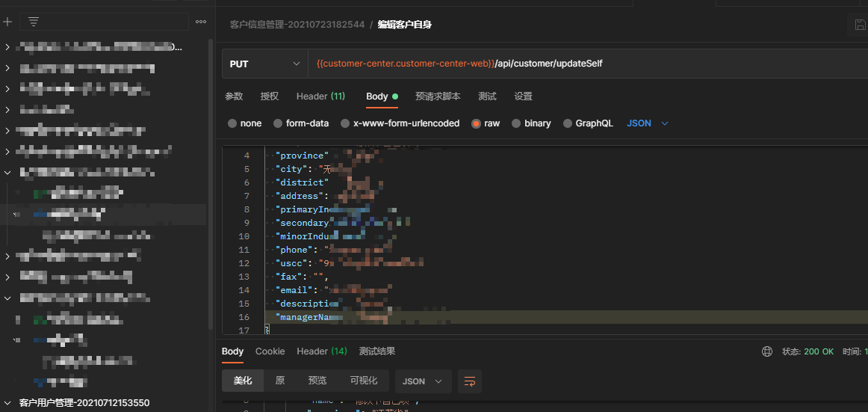Select the form-data body type

(301, 123)
